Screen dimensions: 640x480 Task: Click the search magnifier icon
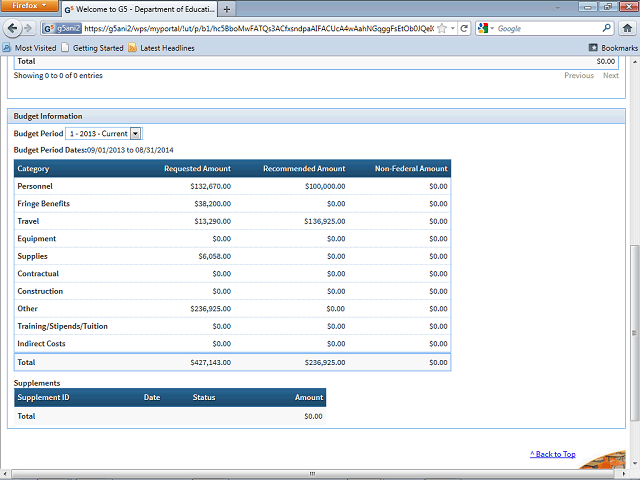click(607, 28)
